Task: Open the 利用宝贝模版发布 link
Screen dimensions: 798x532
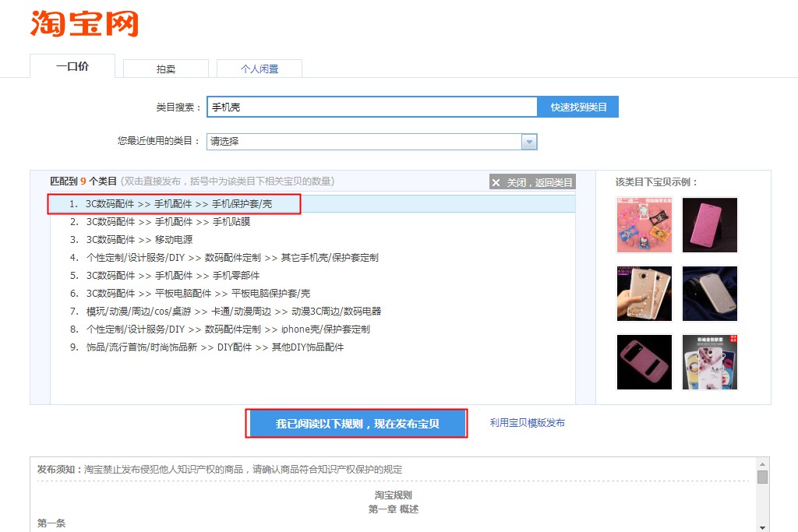Action: [x=528, y=423]
